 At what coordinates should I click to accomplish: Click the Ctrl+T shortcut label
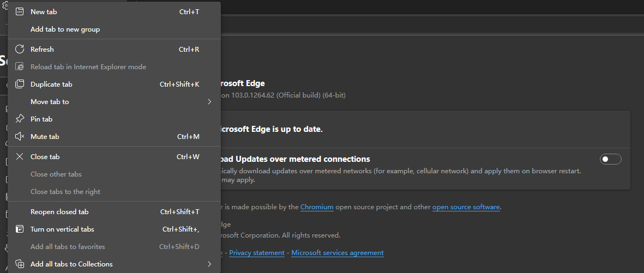tap(189, 12)
